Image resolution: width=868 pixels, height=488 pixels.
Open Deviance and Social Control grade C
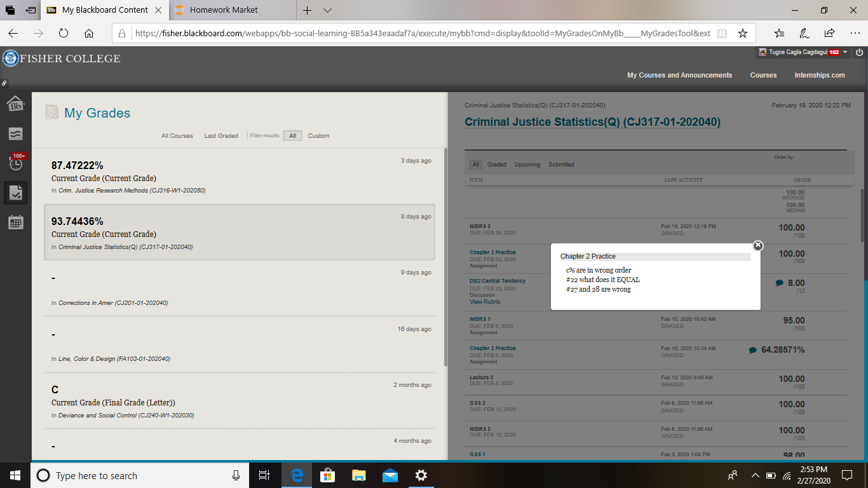click(x=240, y=400)
